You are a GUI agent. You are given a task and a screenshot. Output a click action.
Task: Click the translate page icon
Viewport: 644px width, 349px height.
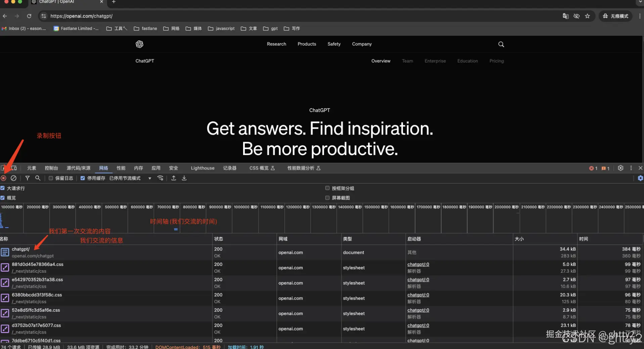coord(566,16)
